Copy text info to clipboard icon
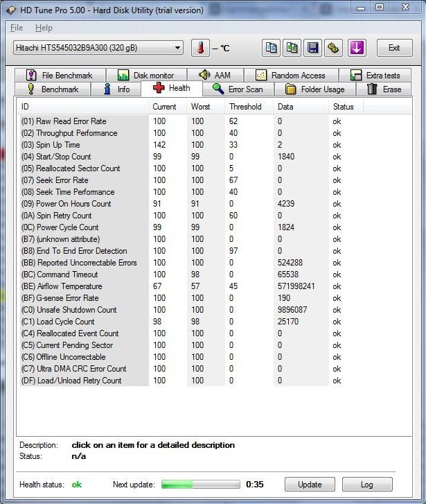Screen dimensions: 426x504 271,49
